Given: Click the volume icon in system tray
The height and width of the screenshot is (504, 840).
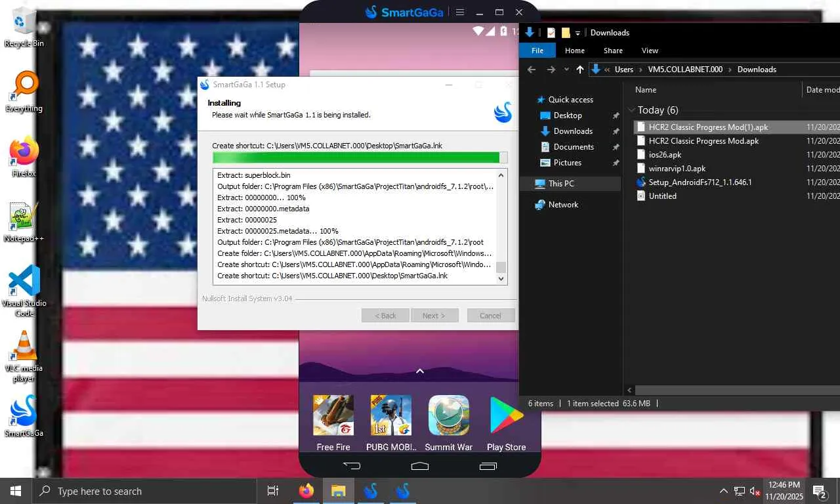Looking at the screenshot, I should (x=755, y=491).
